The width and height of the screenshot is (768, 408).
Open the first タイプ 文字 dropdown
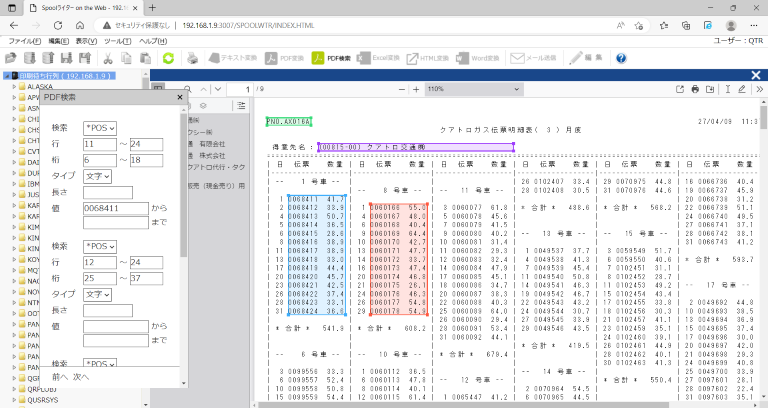coord(97,176)
